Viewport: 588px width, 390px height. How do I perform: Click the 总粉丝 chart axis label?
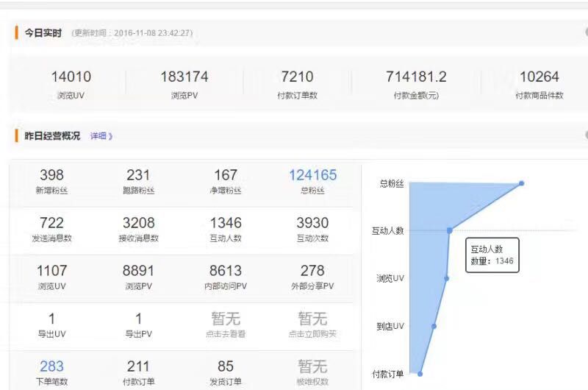coord(392,183)
